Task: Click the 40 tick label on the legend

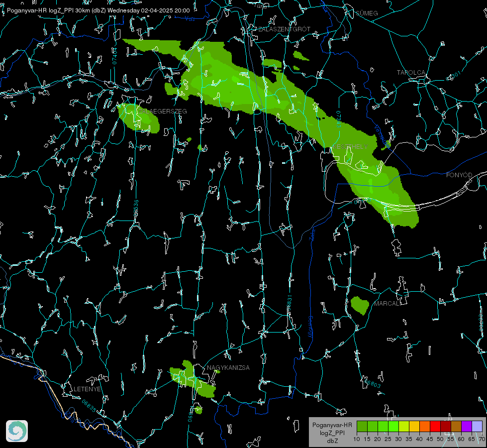Action: (x=419, y=440)
